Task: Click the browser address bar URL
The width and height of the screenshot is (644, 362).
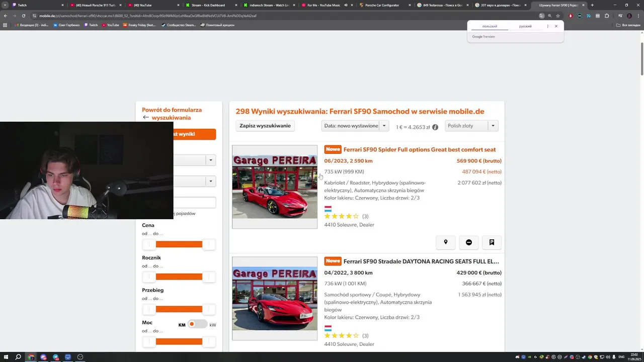Action: coord(148,16)
